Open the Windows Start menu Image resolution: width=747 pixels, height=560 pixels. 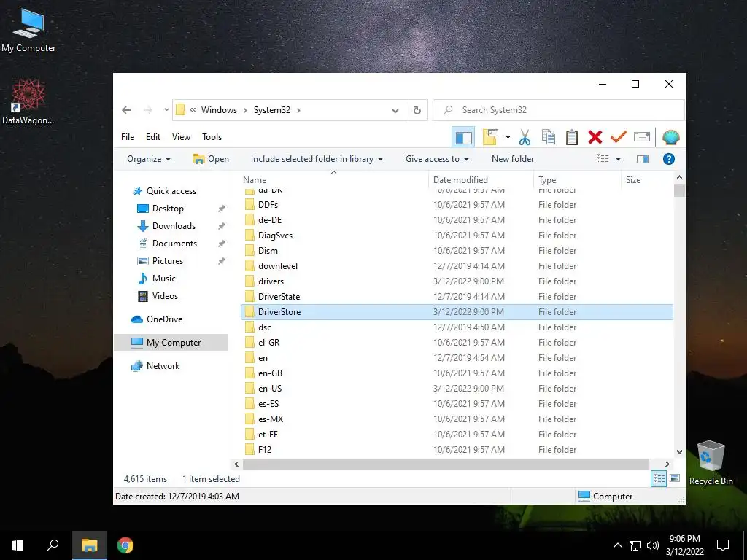point(18,545)
